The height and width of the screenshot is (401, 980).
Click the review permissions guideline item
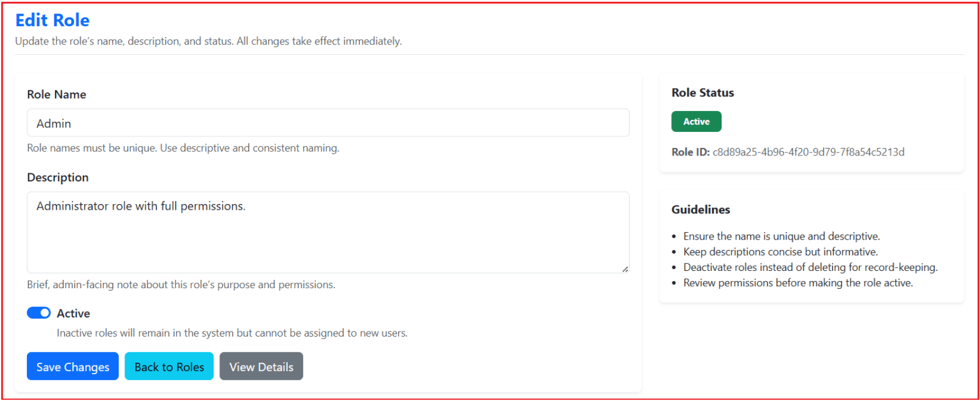(x=798, y=282)
